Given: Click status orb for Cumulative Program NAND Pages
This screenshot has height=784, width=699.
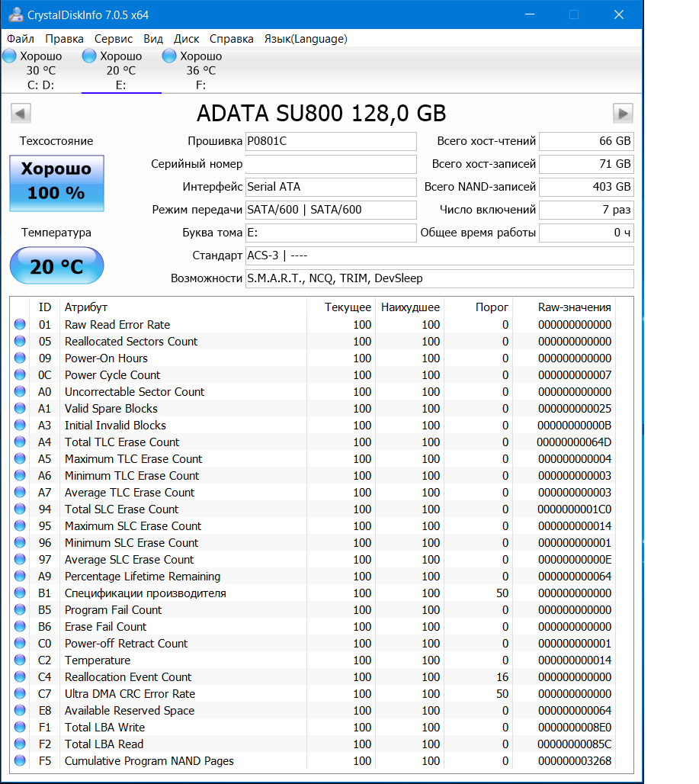Looking at the screenshot, I should tap(20, 760).
